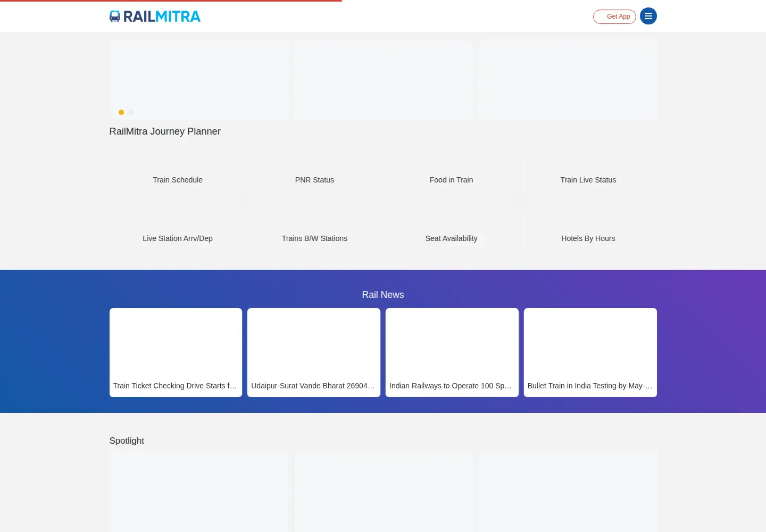The height and width of the screenshot is (532, 766).
Task: Click the Spotlight heading
Action: (127, 440)
